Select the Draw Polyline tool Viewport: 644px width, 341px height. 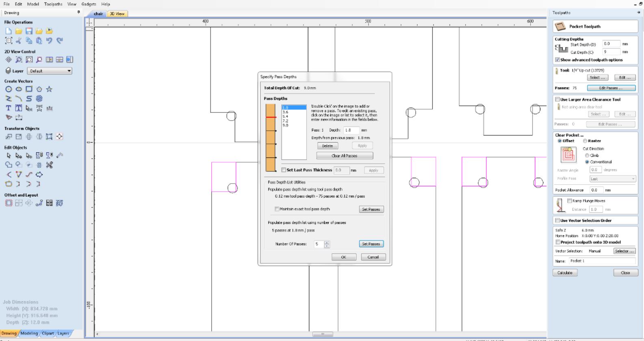[9, 99]
